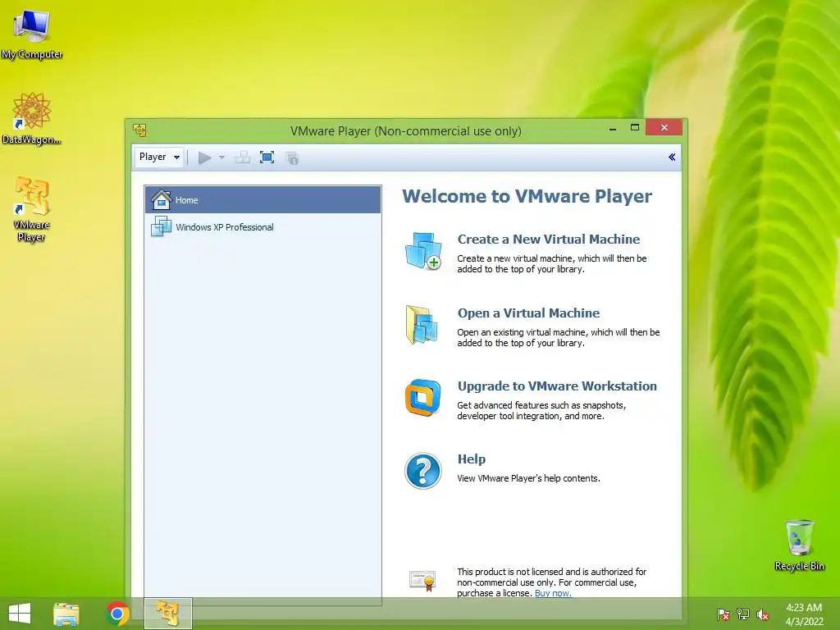
Task: Open Help link in welcome panel
Action: coord(472,459)
